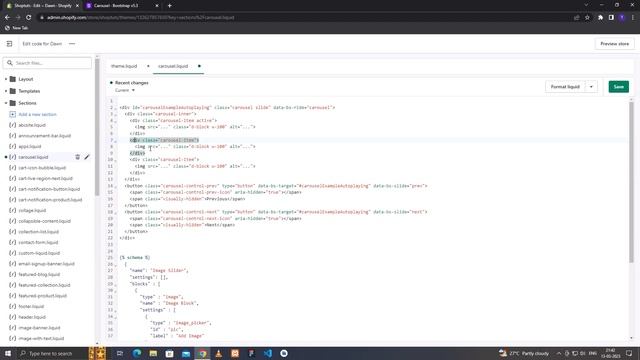Switch to the theme.liquid editor tab
The image size is (640, 360).
[124, 66]
